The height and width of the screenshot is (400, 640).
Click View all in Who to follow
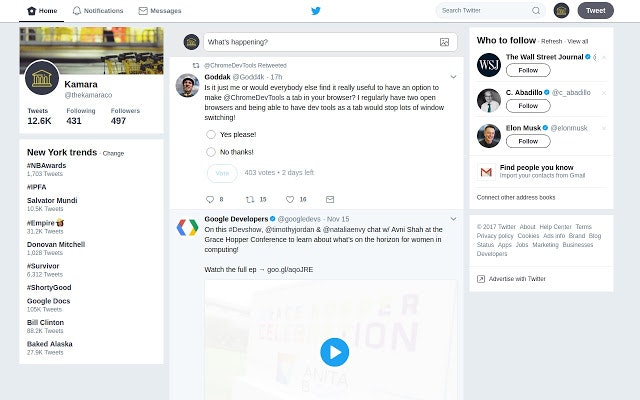(x=578, y=41)
